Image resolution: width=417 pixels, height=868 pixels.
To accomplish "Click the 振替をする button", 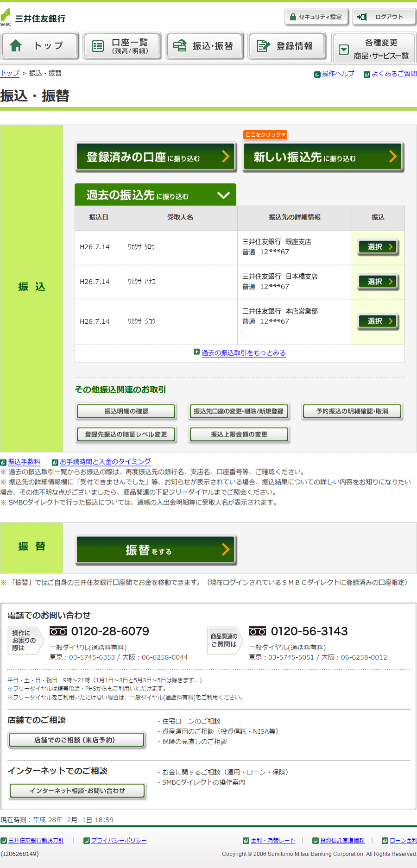I will point(156,550).
